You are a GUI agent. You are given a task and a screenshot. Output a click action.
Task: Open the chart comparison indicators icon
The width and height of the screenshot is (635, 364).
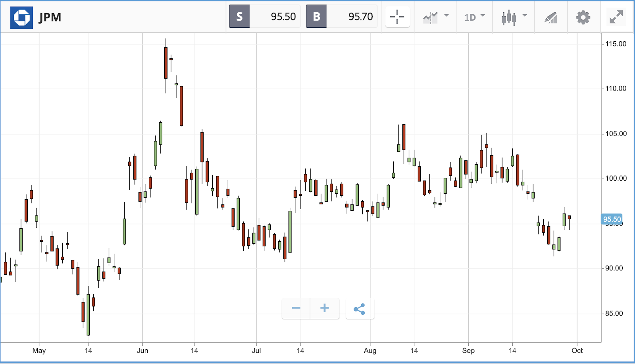coord(430,17)
